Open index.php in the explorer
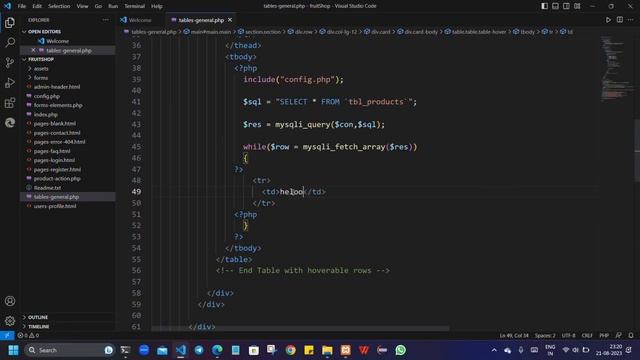640x360 pixels. 46,114
